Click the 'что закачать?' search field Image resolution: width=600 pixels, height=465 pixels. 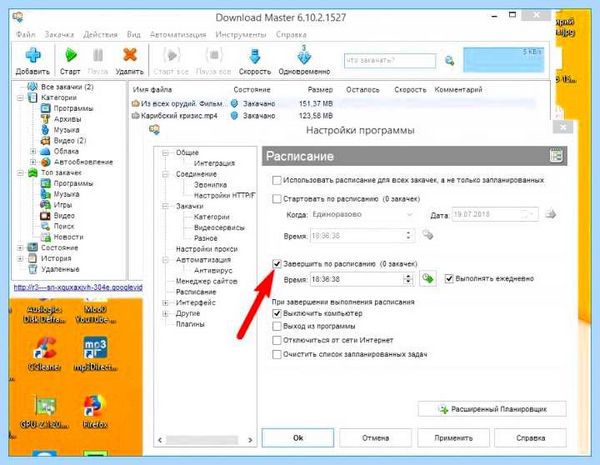coord(390,60)
